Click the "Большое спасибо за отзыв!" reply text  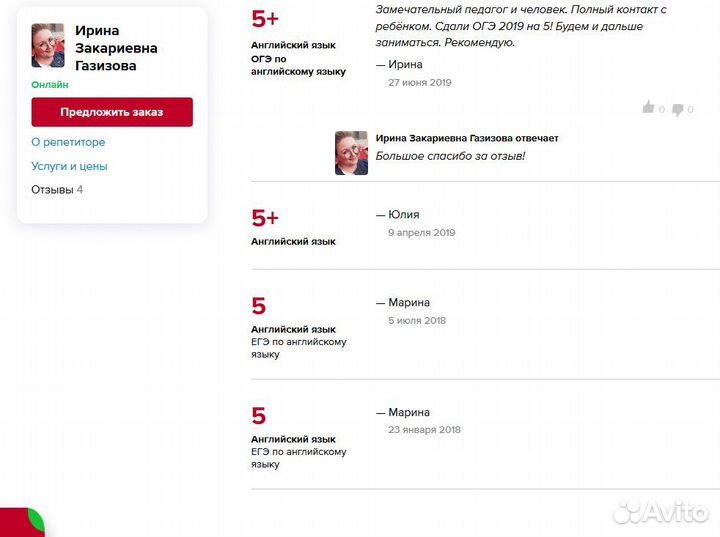(x=449, y=156)
